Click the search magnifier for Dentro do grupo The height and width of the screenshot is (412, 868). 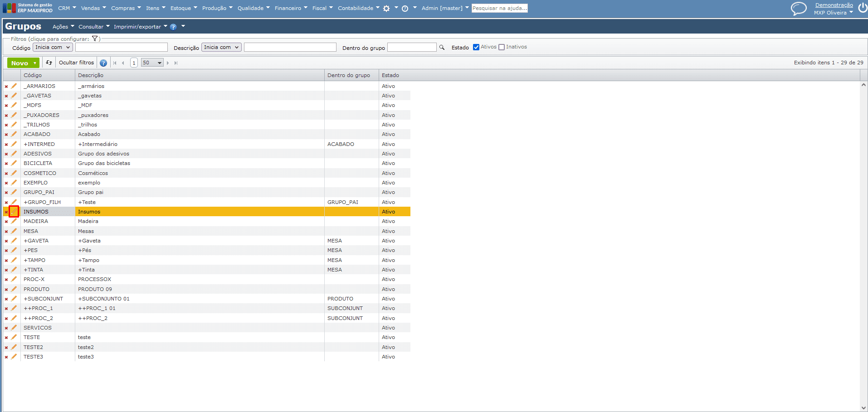coord(442,47)
